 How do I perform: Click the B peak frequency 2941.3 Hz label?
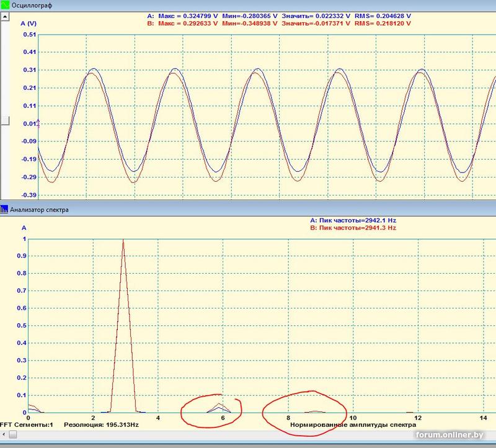click(353, 228)
